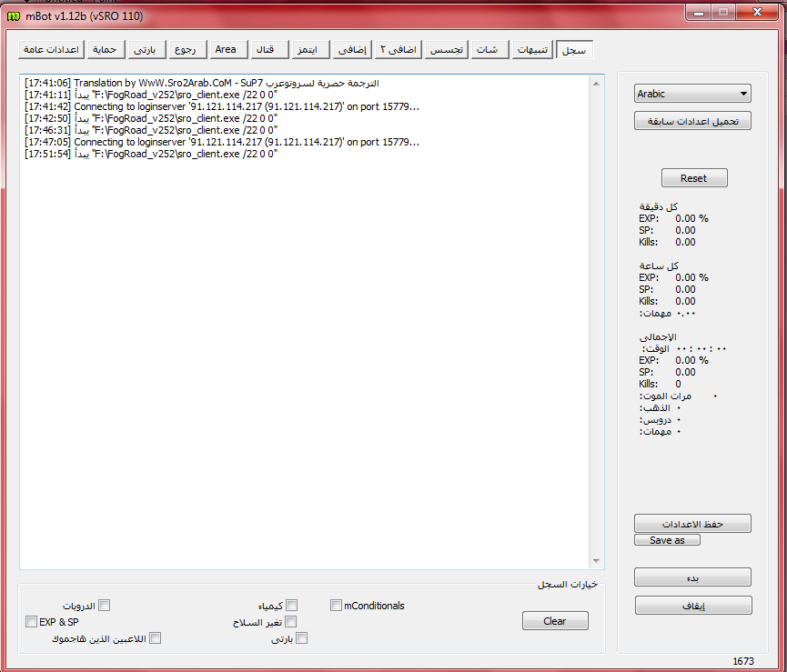Click the log entry at 17:41:42
The height and width of the screenshot is (672, 787).
click(x=222, y=106)
